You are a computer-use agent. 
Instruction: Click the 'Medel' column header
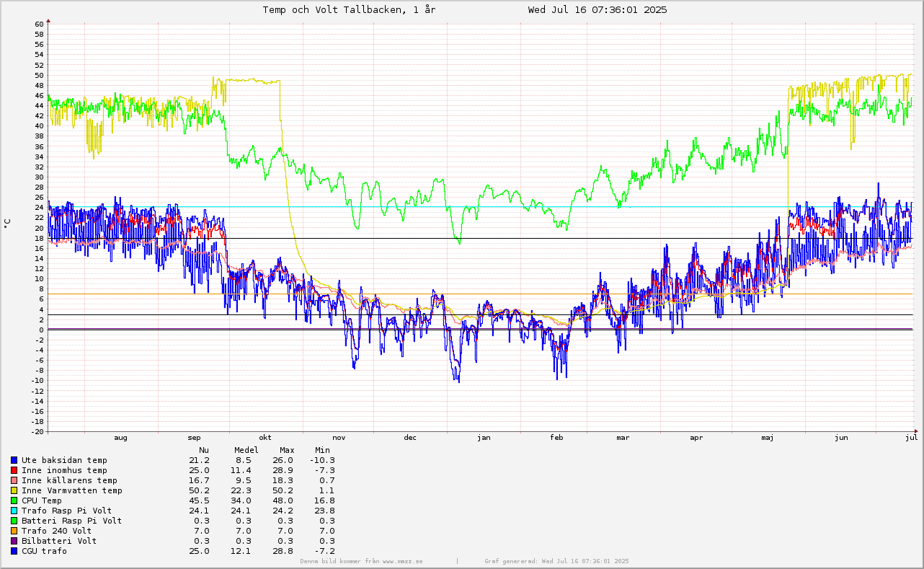[246, 450]
